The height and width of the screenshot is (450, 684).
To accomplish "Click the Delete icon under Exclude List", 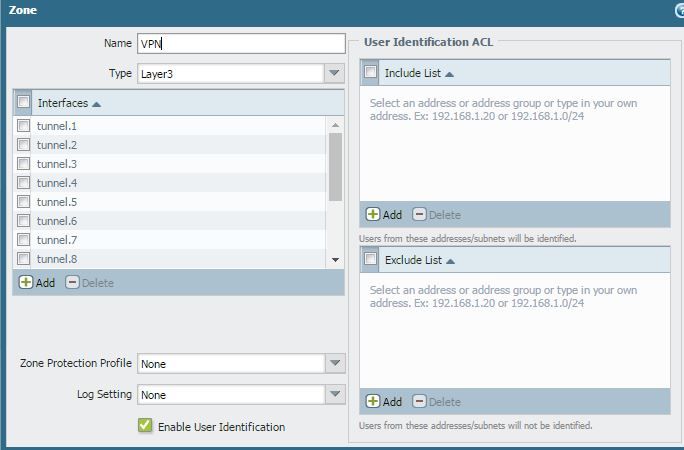I will 420,402.
